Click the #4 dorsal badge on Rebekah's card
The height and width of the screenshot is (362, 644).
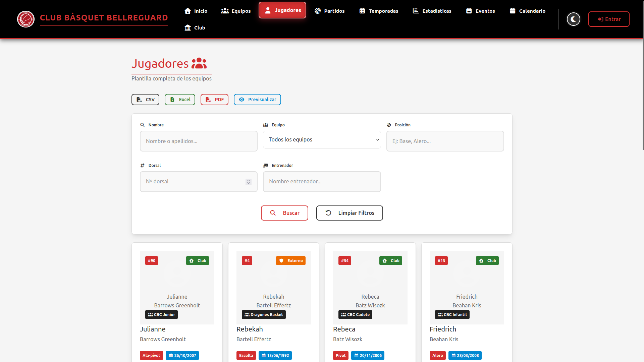(x=247, y=261)
